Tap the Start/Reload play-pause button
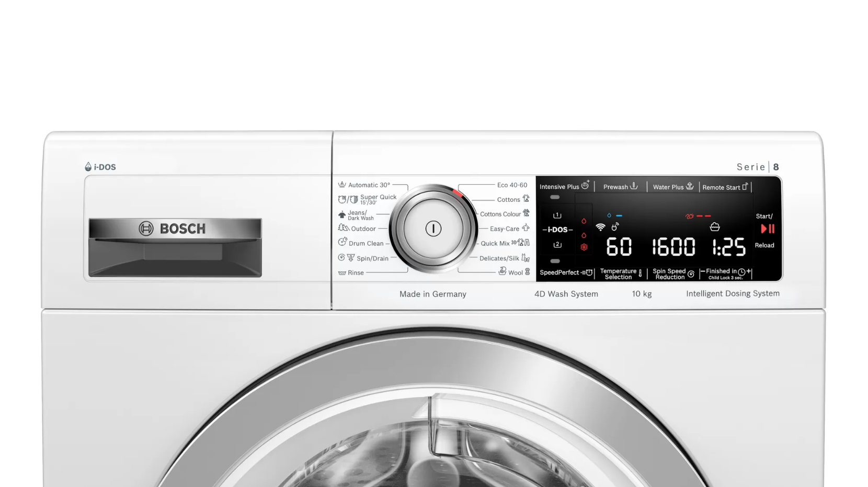 tap(768, 229)
